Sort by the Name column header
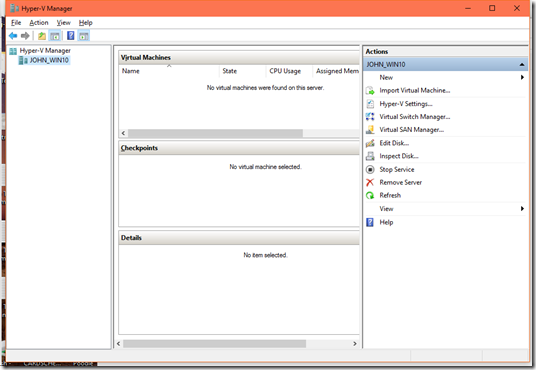This screenshot has width=536, height=370. click(169, 71)
